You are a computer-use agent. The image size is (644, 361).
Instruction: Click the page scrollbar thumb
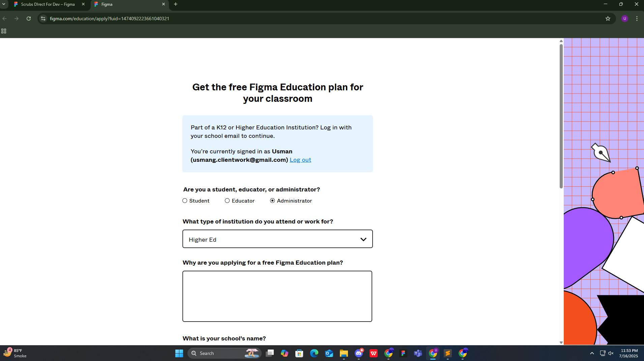point(561,116)
